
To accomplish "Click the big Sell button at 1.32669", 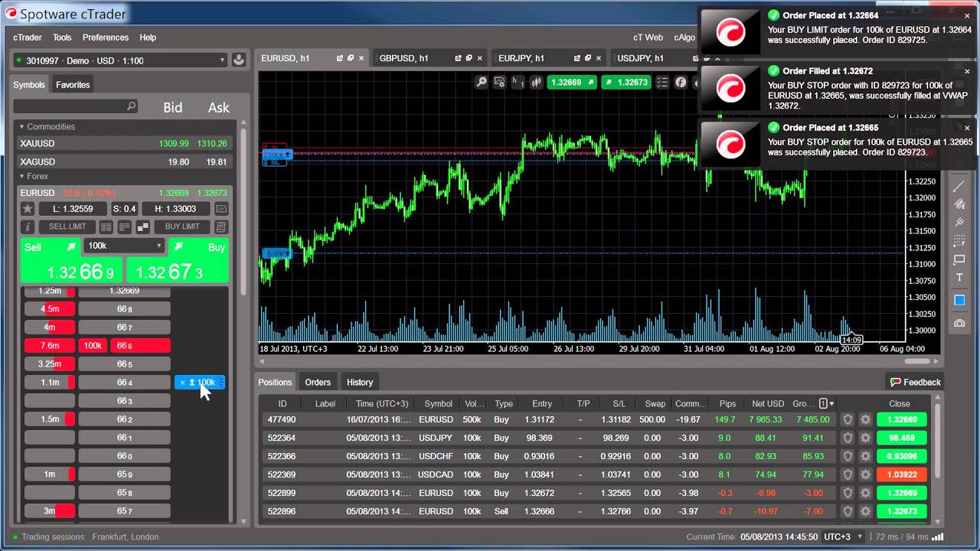I will click(x=71, y=261).
